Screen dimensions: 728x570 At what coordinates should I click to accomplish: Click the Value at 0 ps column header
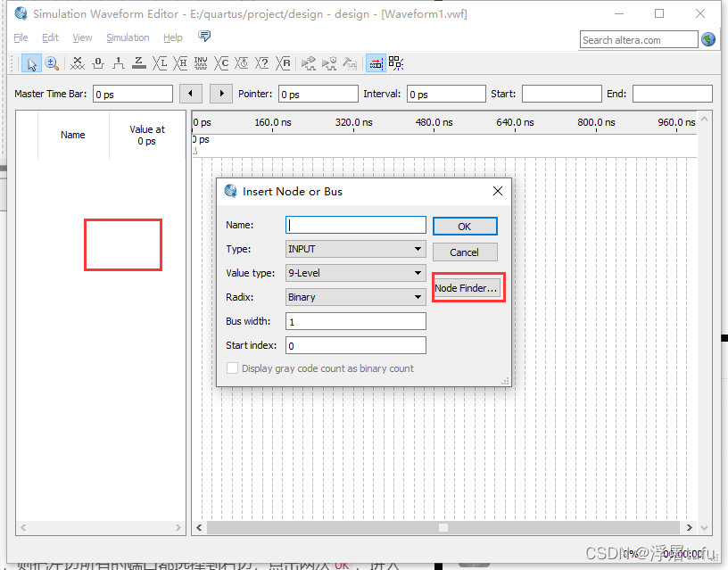point(146,135)
